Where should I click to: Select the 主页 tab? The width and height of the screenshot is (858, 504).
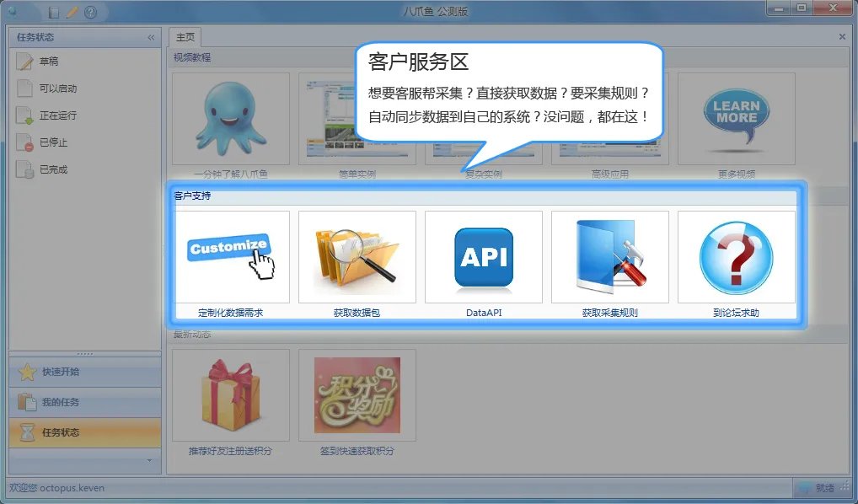coord(185,37)
